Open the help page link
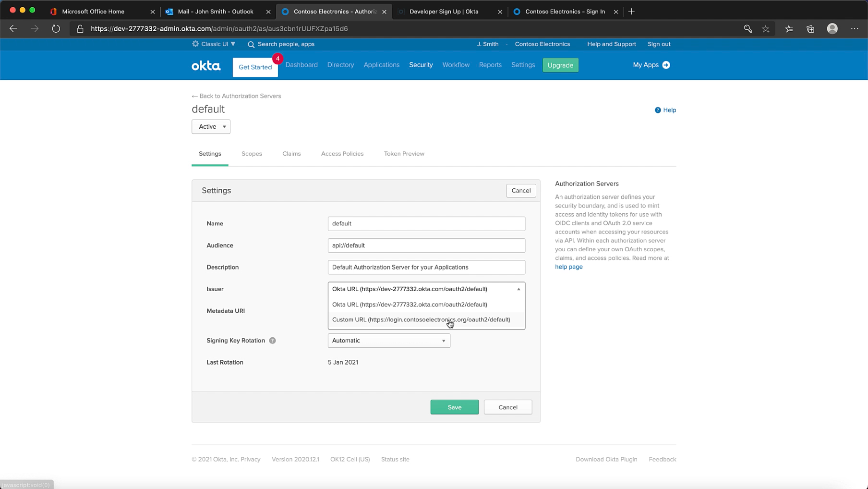Image resolution: width=868 pixels, height=489 pixels. click(x=568, y=267)
